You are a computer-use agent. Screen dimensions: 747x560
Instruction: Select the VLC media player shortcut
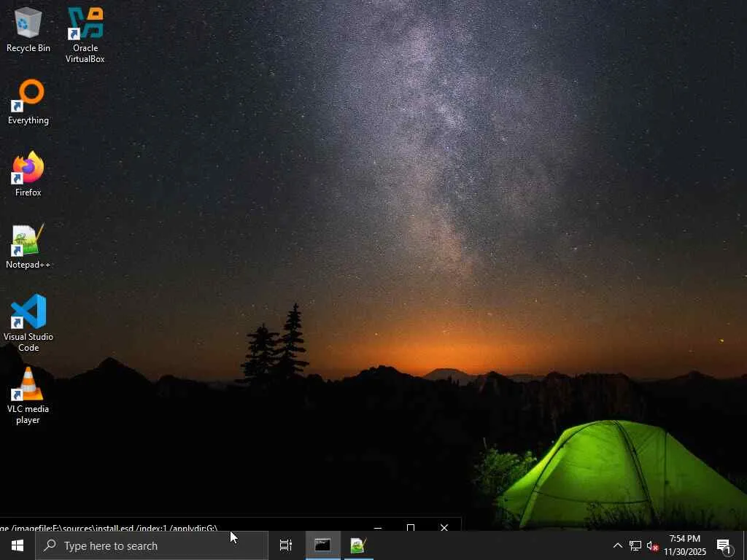click(28, 395)
